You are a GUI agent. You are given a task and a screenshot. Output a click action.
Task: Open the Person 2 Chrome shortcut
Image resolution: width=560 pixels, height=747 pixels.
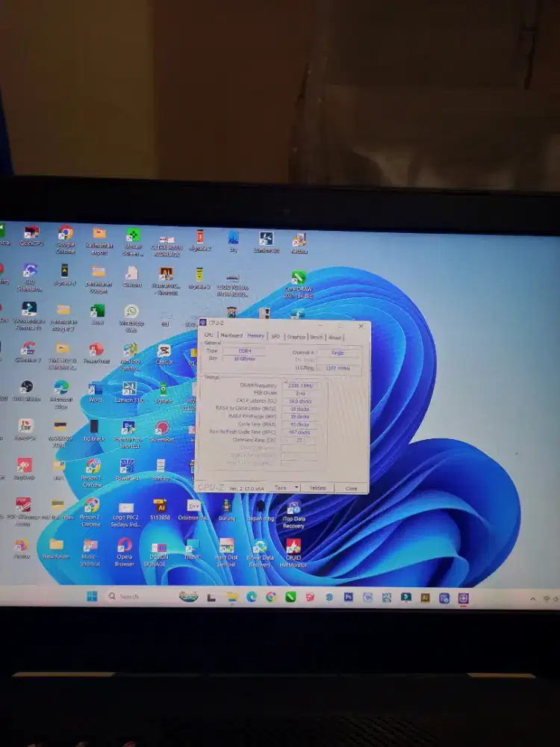(x=91, y=512)
